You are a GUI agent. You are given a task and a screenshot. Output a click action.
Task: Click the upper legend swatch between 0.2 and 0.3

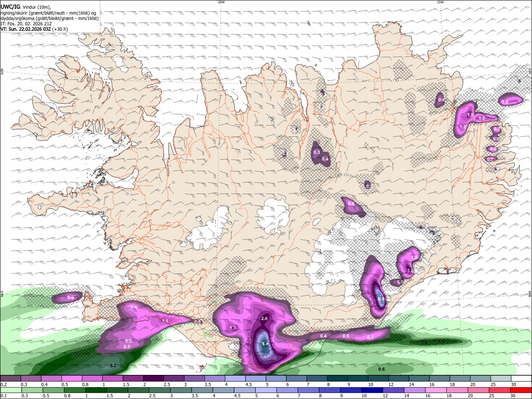10,379
